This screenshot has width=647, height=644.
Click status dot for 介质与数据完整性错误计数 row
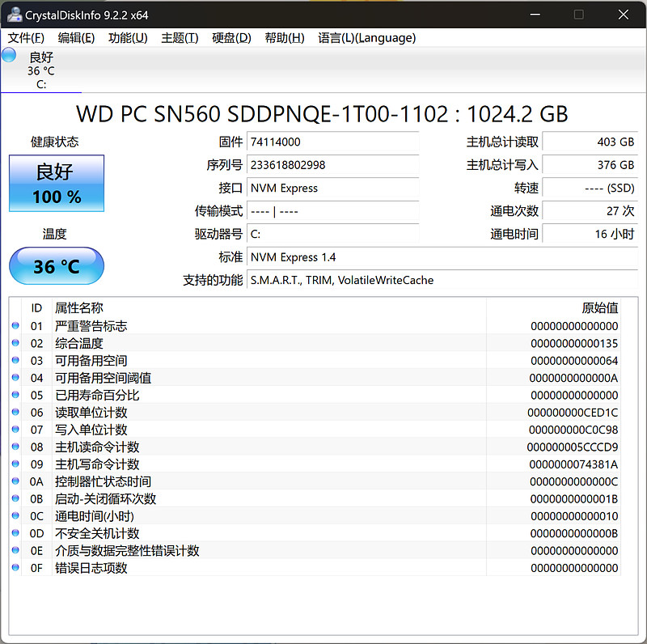coord(15,550)
